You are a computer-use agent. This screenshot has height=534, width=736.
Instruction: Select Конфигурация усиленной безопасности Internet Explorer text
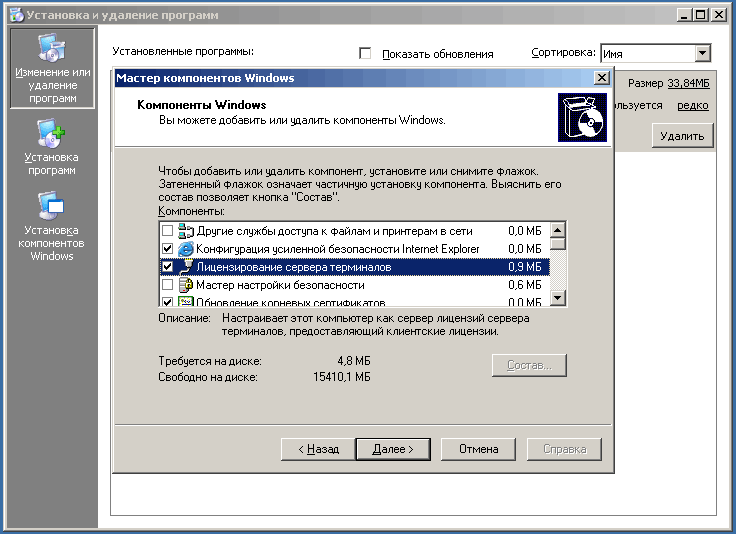pyautogui.click(x=337, y=249)
